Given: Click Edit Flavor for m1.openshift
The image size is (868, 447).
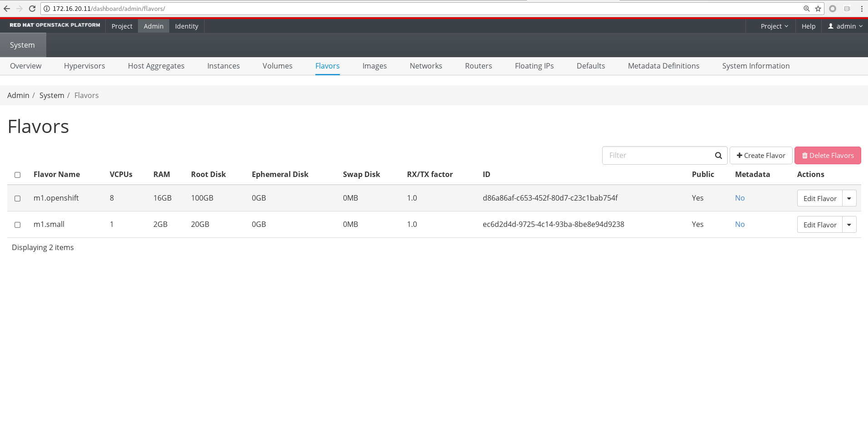Looking at the screenshot, I should (820, 198).
